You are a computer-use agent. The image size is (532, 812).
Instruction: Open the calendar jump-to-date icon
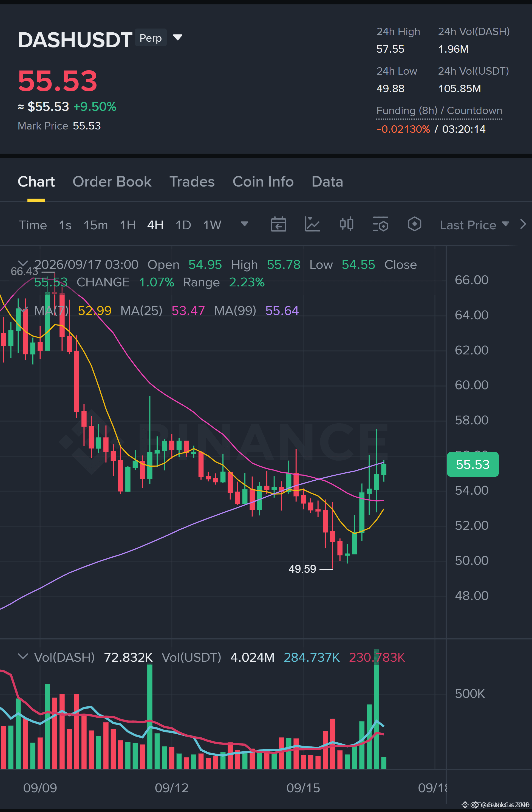coord(278,224)
